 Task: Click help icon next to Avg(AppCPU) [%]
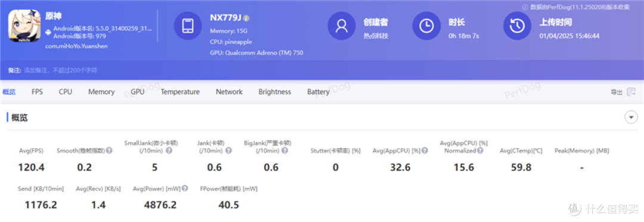click(x=425, y=151)
